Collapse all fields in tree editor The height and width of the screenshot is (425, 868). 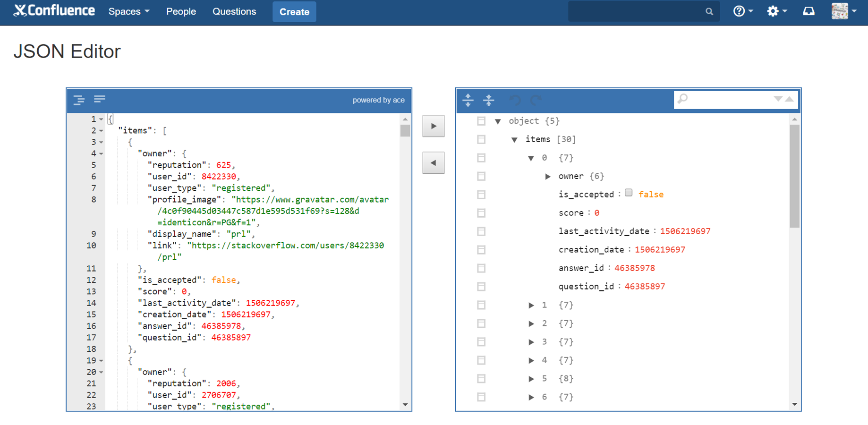489,100
